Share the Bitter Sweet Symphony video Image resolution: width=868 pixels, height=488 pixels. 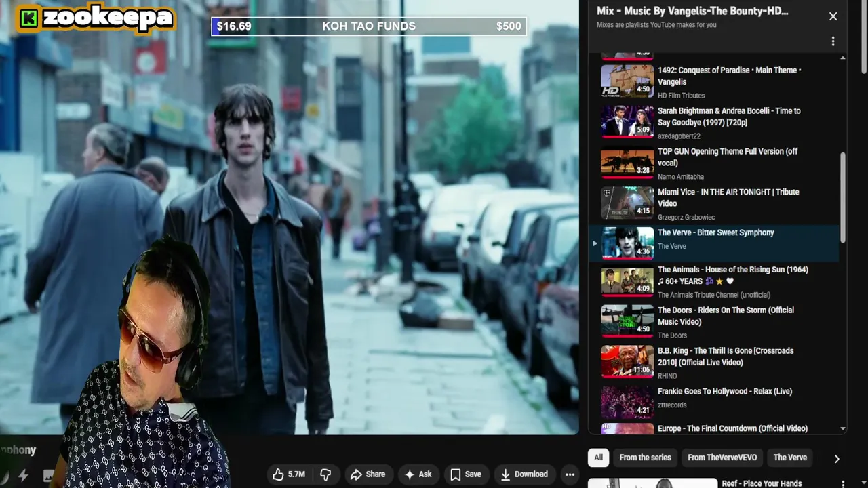click(368, 474)
